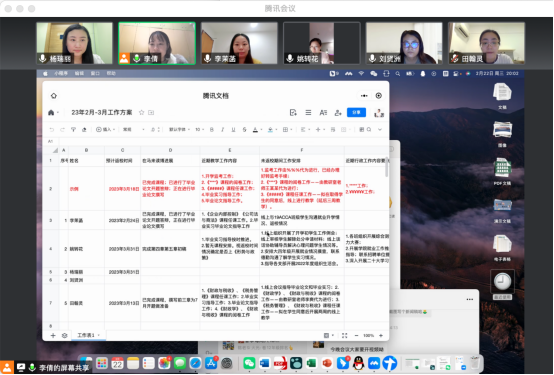Viewport: 554px width, 375px height.
Task: Apply strikethrough formatting
Action: click(244, 130)
